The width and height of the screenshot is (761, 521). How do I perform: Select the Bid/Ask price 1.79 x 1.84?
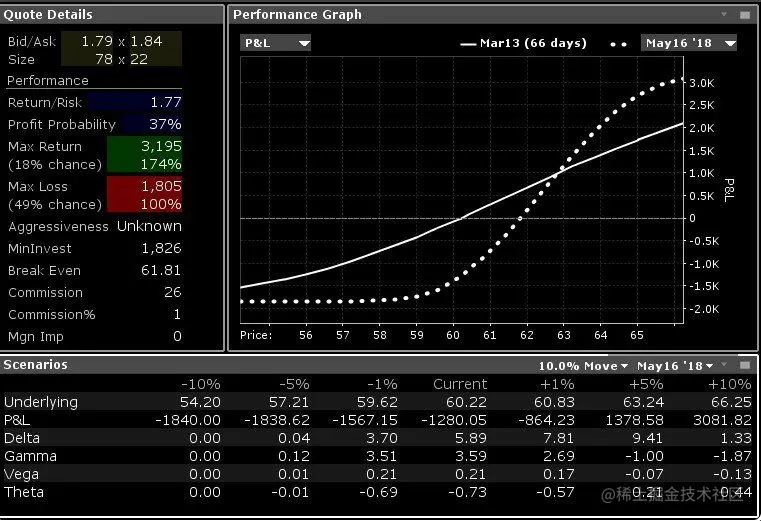[121, 41]
